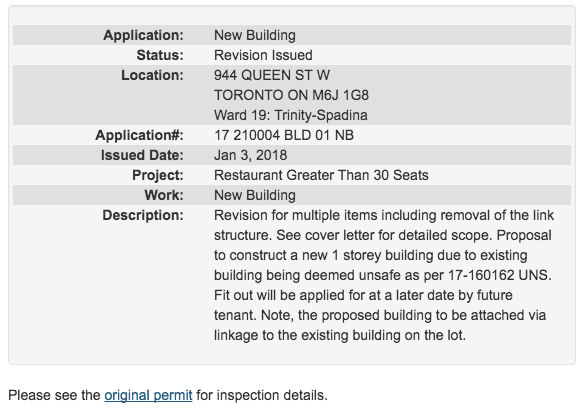The width and height of the screenshot is (584, 416).
Task: Select the Revision Issued status text
Action: click(x=263, y=55)
